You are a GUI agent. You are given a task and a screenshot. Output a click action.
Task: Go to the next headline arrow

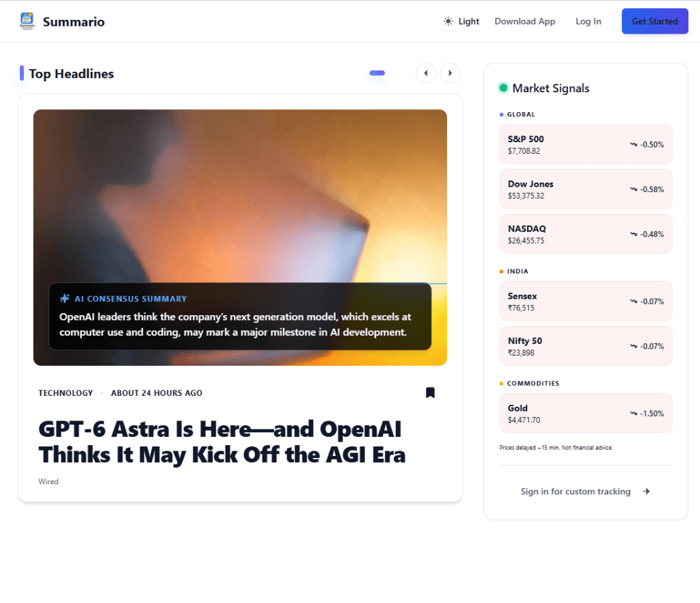tap(450, 72)
